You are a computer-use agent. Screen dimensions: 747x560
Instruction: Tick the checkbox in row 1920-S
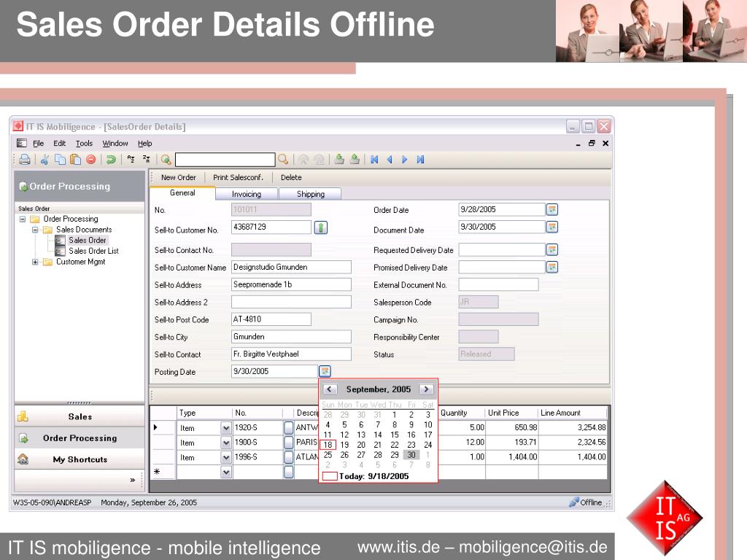pos(288,427)
